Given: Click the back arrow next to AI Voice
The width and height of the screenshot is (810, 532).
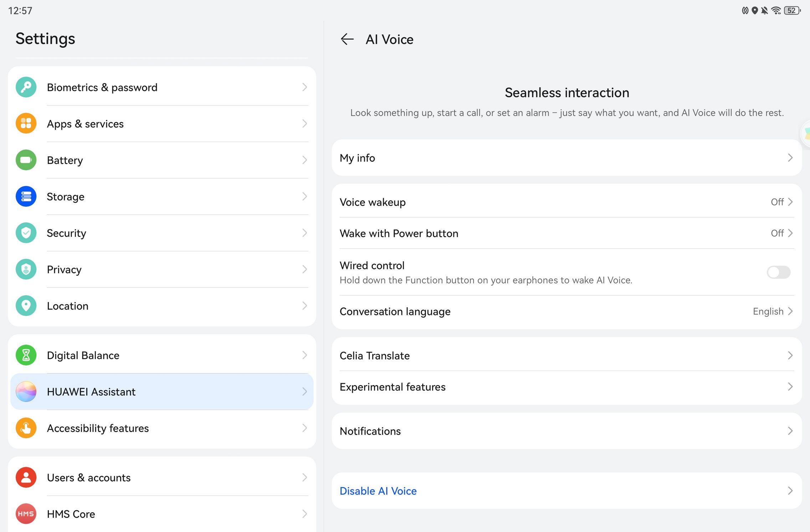Looking at the screenshot, I should (347, 39).
